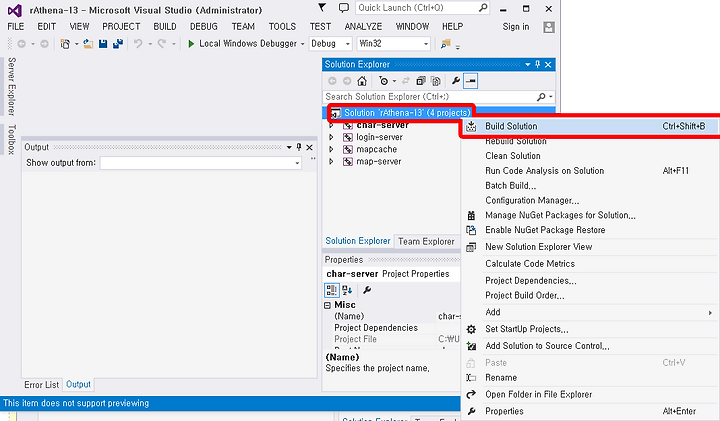Click the Sign in link
The width and height of the screenshot is (720, 421).
click(516, 27)
